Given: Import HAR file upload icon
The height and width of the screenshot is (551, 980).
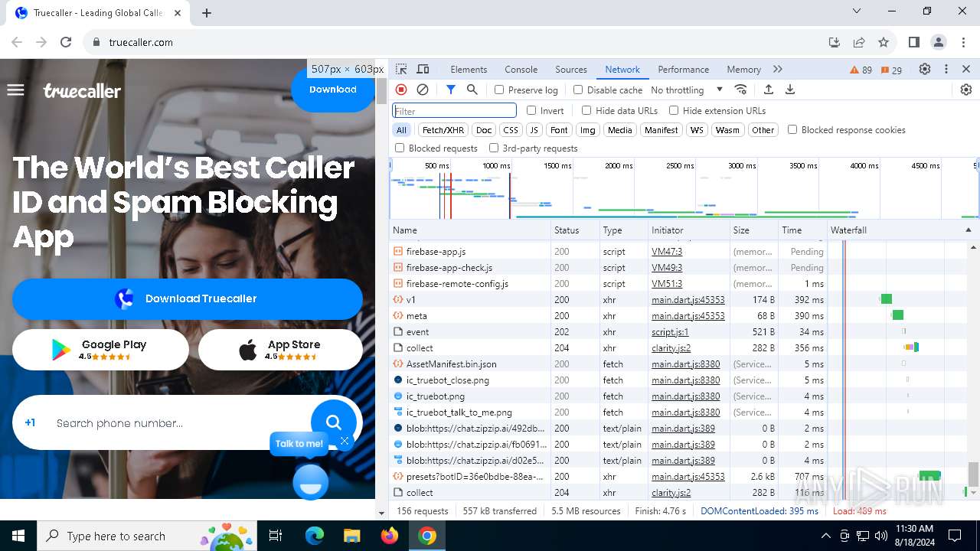Looking at the screenshot, I should point(769,90).
